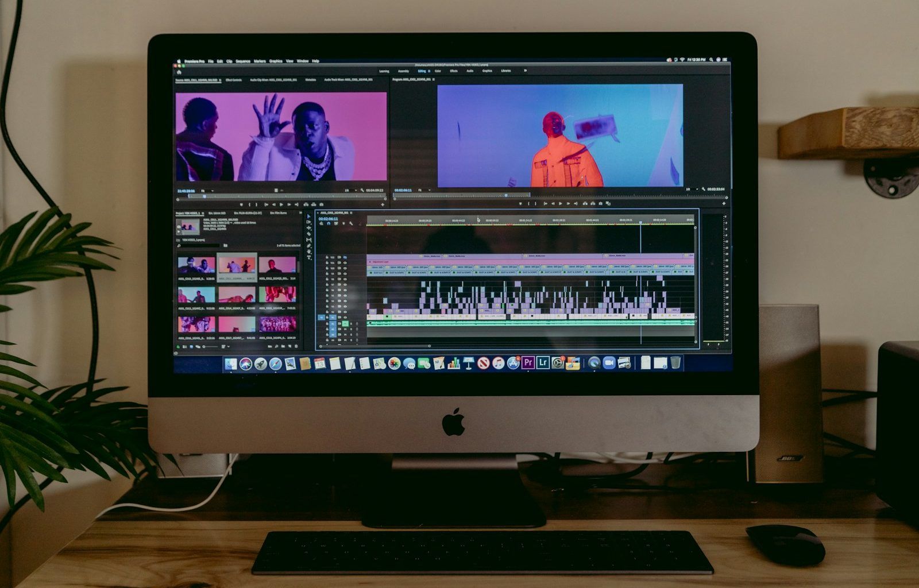Viewport: 919px width, 588px height.
Task: Select the Type tool
Action: coord(308,257)
